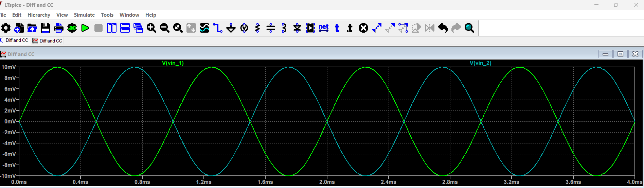Tile windows vertically
This screenshot has width=644, height=188.
[x=112, y=28]
